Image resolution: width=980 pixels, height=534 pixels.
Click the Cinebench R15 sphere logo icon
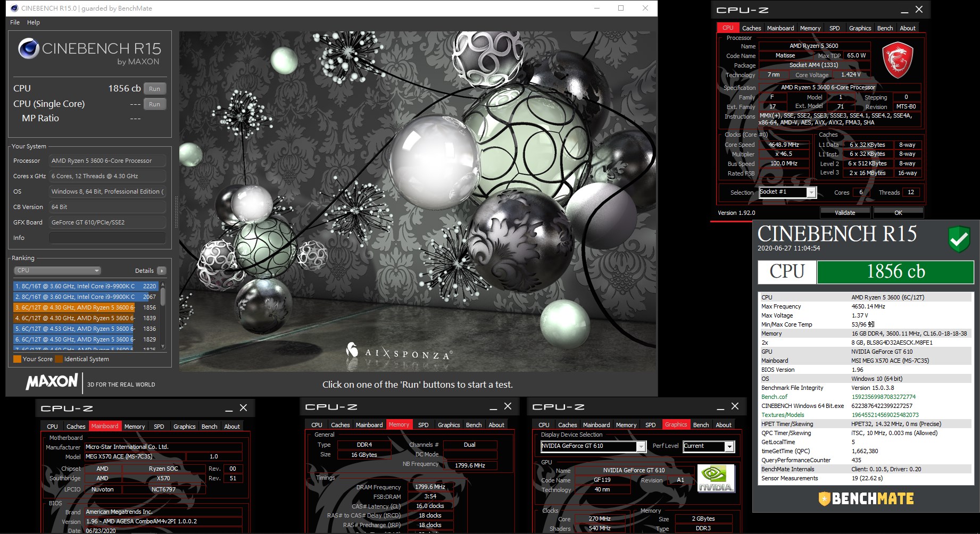click(x=28, y=48)
